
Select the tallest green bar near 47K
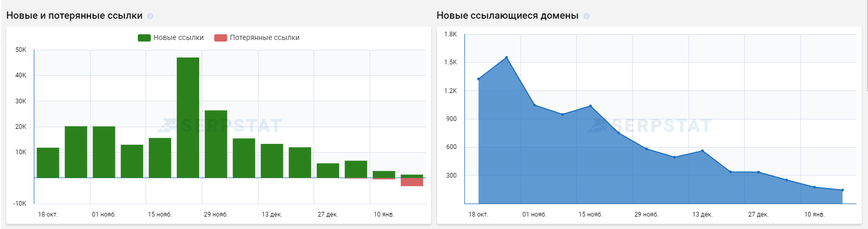188,118
